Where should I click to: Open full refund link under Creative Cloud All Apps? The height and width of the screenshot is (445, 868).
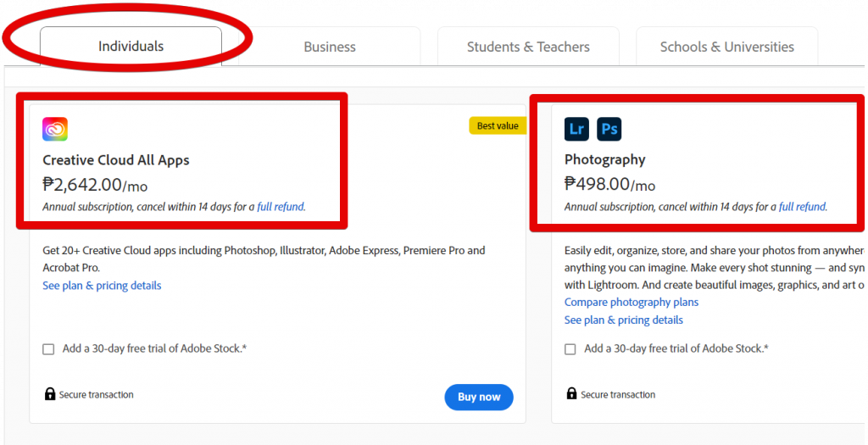tap(281, 207)
